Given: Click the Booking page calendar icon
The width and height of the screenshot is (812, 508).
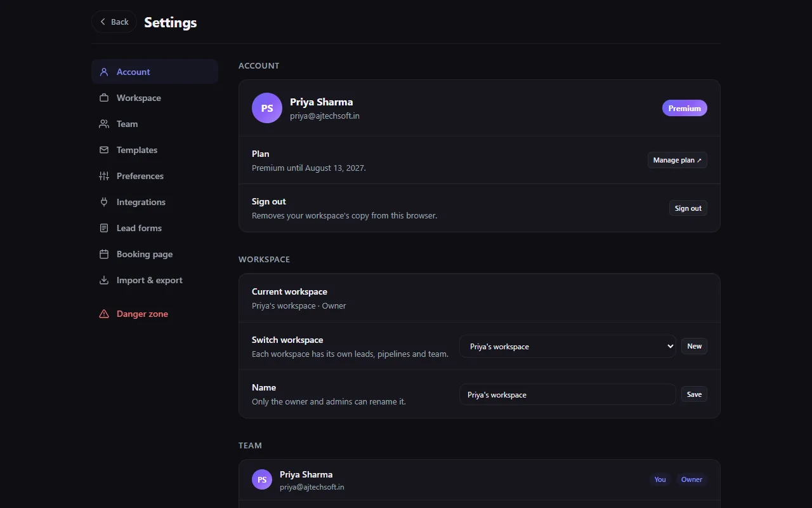Looking at the screenshot, I should [104, 254].
